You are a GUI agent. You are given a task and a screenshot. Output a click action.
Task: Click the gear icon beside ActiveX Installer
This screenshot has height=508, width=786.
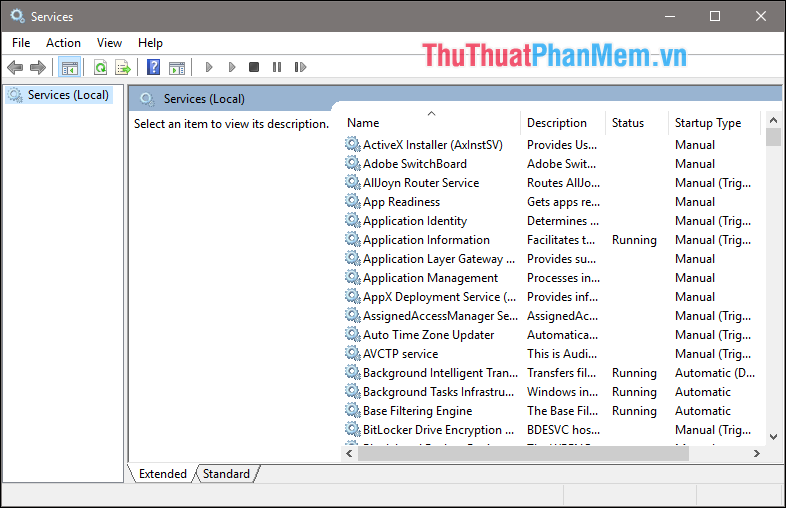point(353,144)
